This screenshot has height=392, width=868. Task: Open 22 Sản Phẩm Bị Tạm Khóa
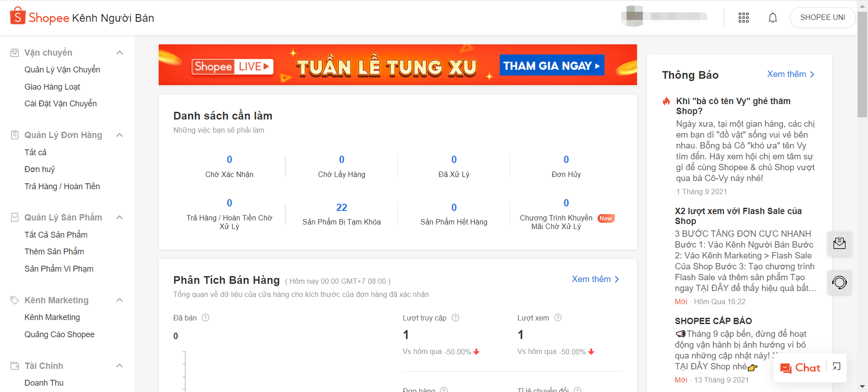pos(342,214)
